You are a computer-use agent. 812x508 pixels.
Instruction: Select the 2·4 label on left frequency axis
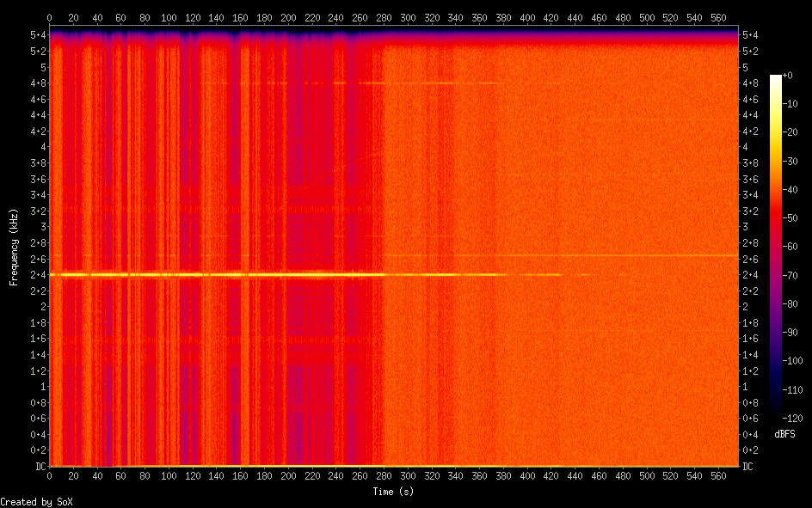(x=39, y=275)
